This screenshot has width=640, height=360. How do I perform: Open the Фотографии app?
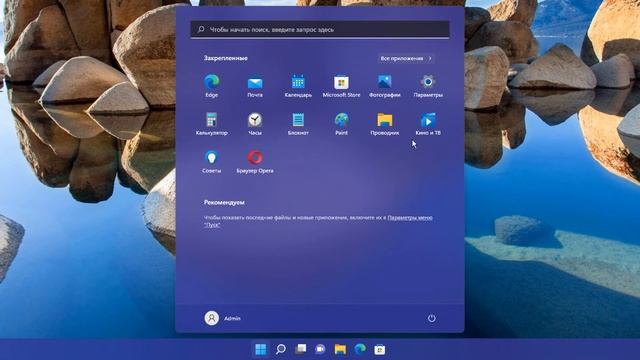point(385,86)
